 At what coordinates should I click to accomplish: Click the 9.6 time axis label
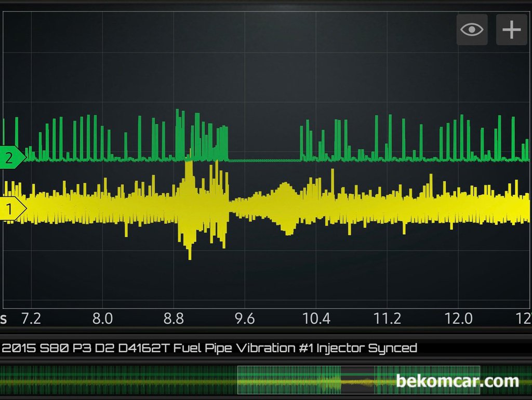(245, 318)
